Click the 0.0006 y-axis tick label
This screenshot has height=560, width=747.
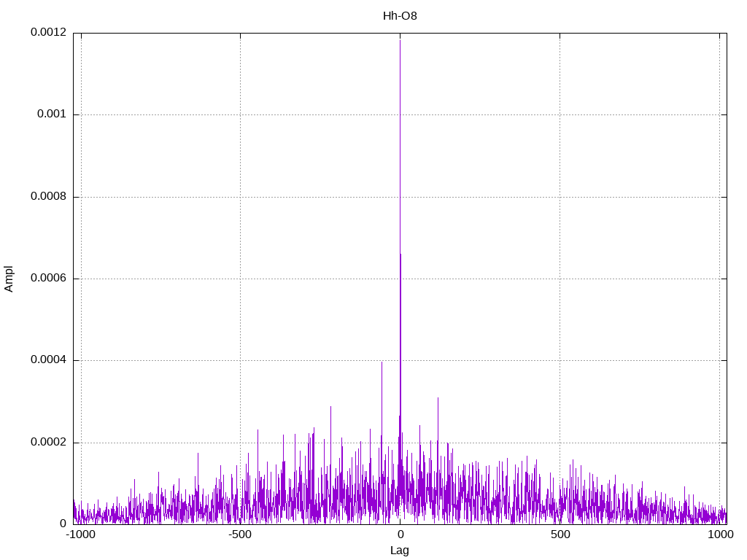[x=48, y=279]
